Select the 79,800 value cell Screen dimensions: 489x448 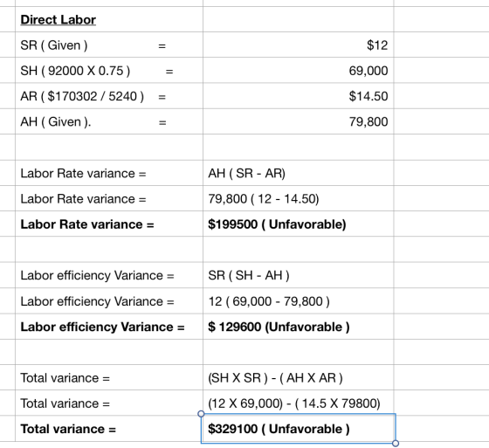pyautogui.click(x=298, y=121)
